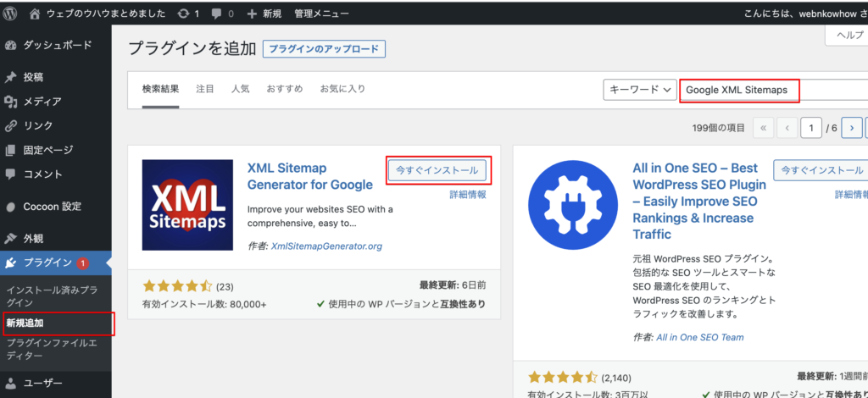Image resolution: width=868 pixels, height=398 pixels.
Task: Click the current page number field
Action: point(811,128)
